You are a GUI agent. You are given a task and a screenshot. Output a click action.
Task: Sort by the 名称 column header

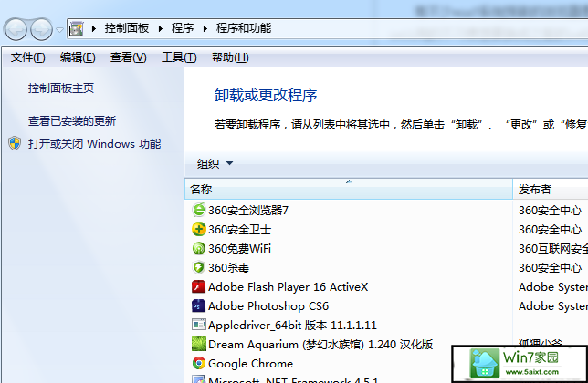349,189
